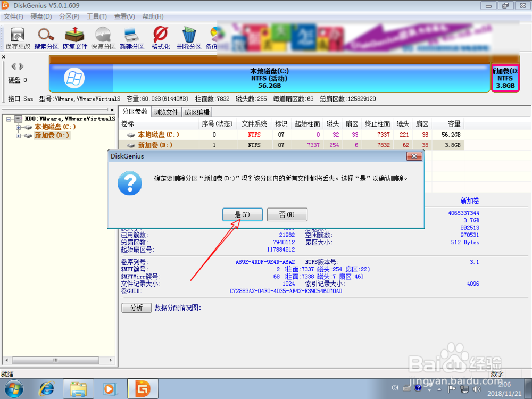
Task: Click the volume speaker tray icon
Action: (476, 389)
